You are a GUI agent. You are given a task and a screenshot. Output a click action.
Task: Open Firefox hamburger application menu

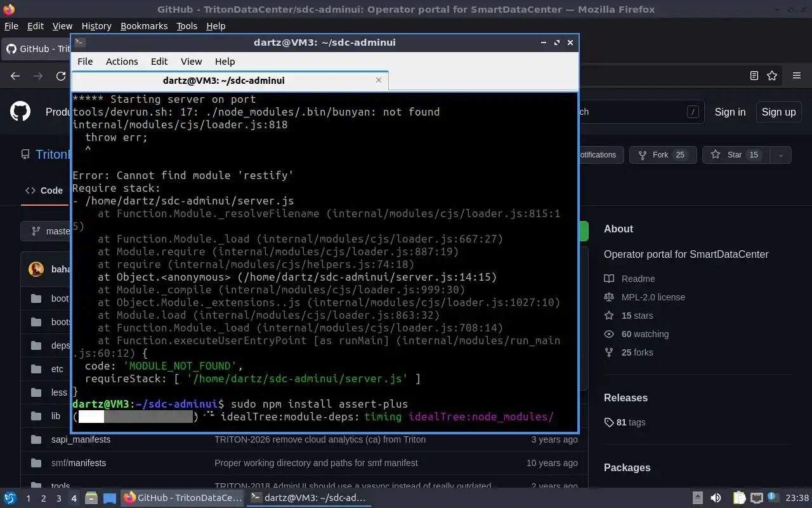797,76
